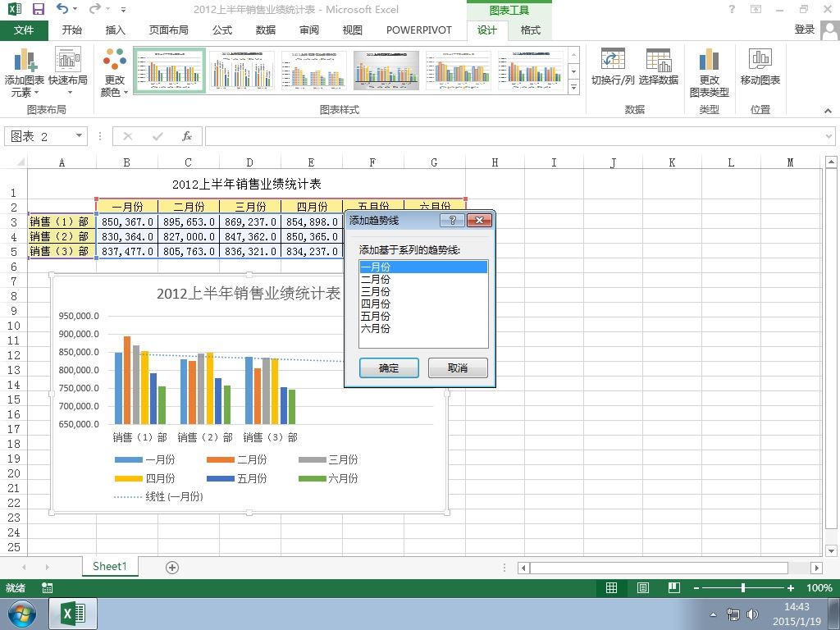840x630 pixels.
Task: Click the zoom in plus button
Action: tap(790, 587)
